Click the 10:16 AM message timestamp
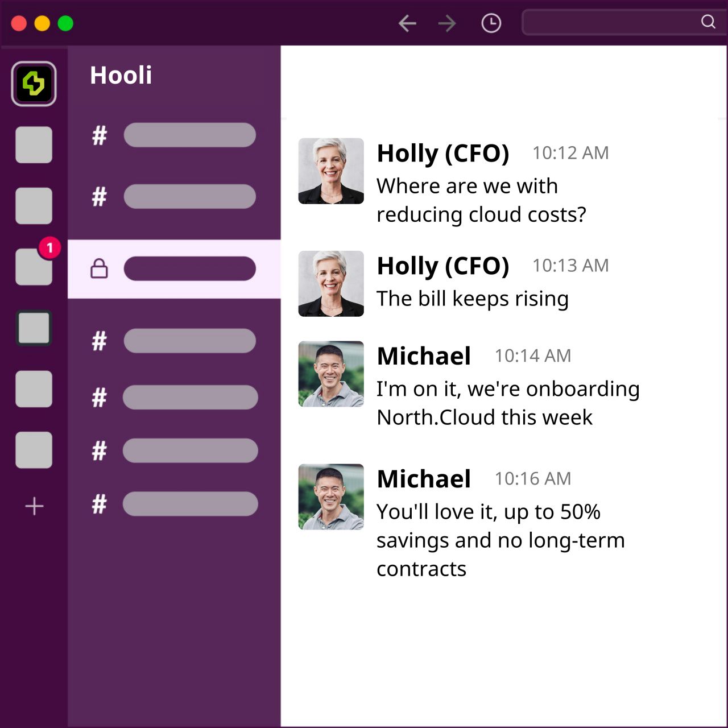This screenshot has height=728, width=728. 532,478
